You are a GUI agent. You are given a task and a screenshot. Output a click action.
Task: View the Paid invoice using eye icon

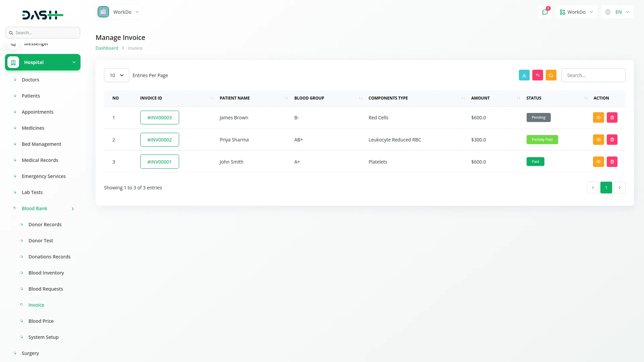pos(598,162)
